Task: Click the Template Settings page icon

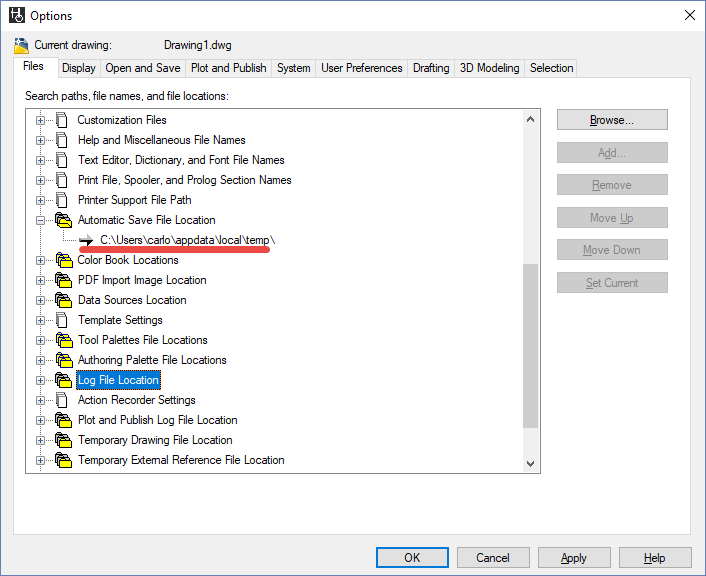Action: (62, 320)
